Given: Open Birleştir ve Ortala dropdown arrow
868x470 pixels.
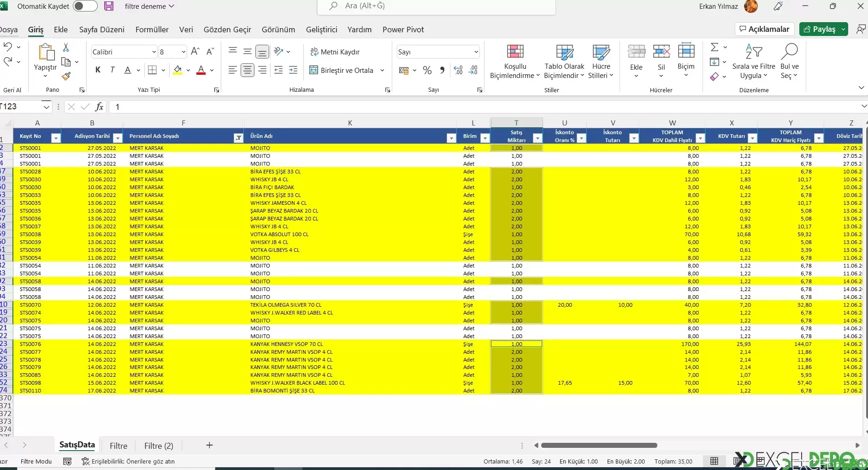Looking at the screenshot, I should click(382, 71).
